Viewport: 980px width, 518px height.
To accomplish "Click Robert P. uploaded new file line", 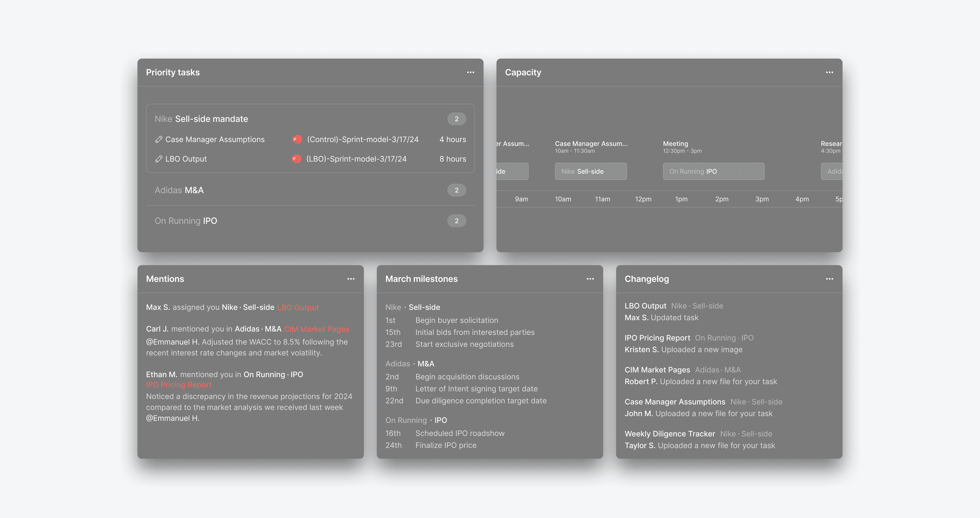I will [x=701, y=382].
